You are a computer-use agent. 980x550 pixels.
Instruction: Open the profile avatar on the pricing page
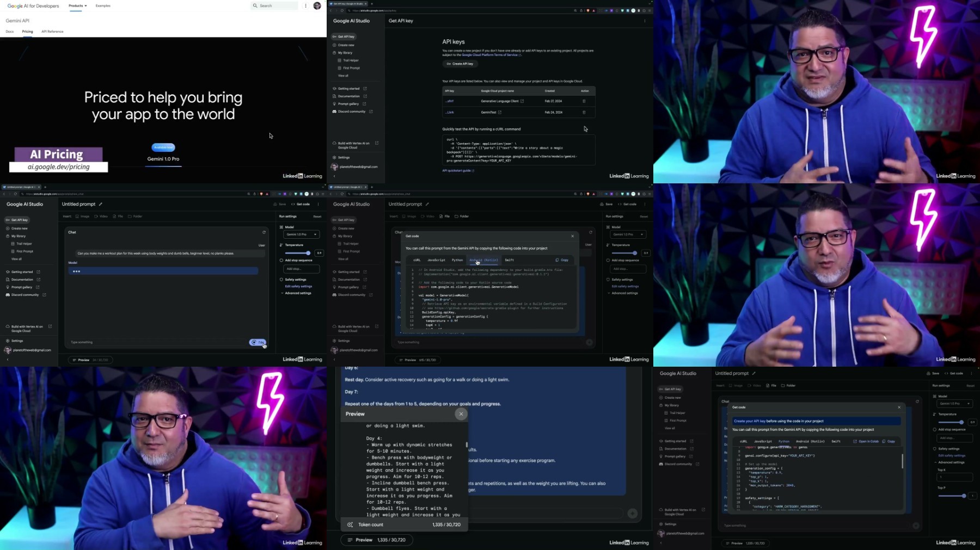click(x=317, y=5)
